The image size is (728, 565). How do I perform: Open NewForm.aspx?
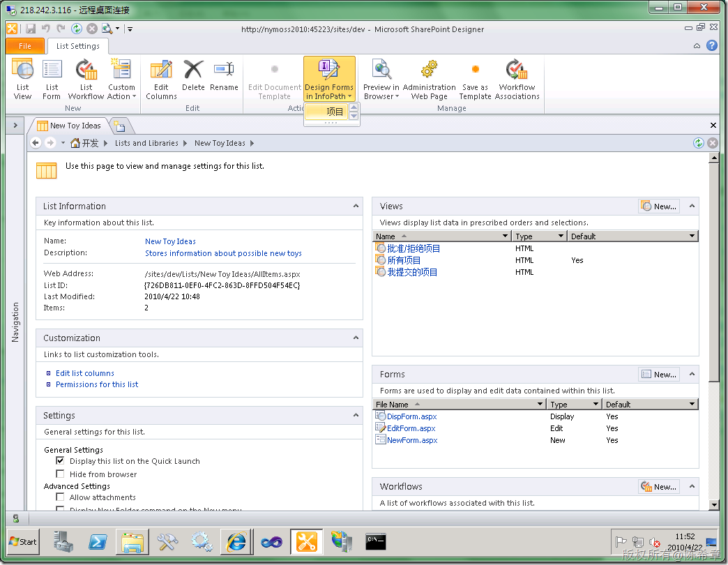[x=412, y=440]
